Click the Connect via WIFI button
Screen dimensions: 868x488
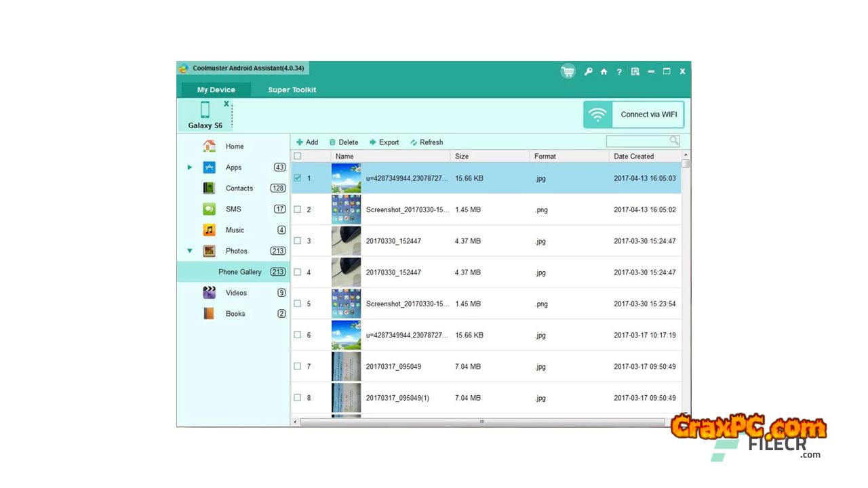pyautogui.click(x=633, y=115)
